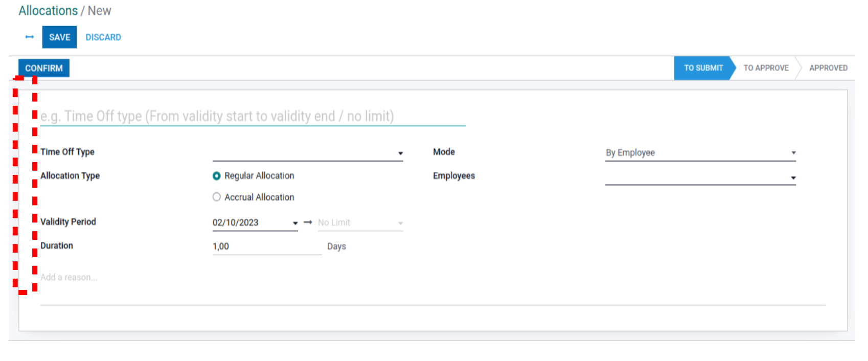This screenshot has height=361, width=868.
Task: Go back via the Allocations breadcrumb
Action: click(48, 11)
